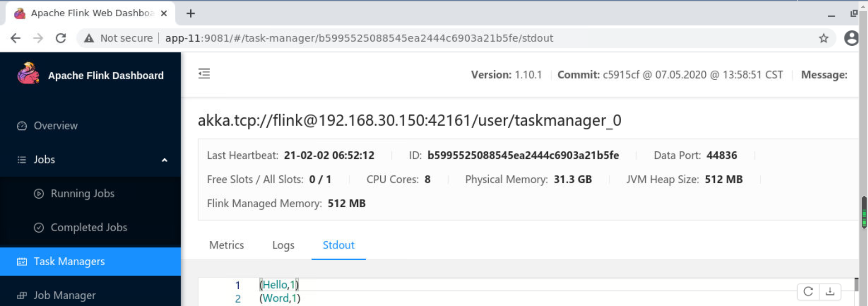This screenshot has width=868, height=306.
Task: Open the browser profile avatar menu
Action: tap(851, 38)
